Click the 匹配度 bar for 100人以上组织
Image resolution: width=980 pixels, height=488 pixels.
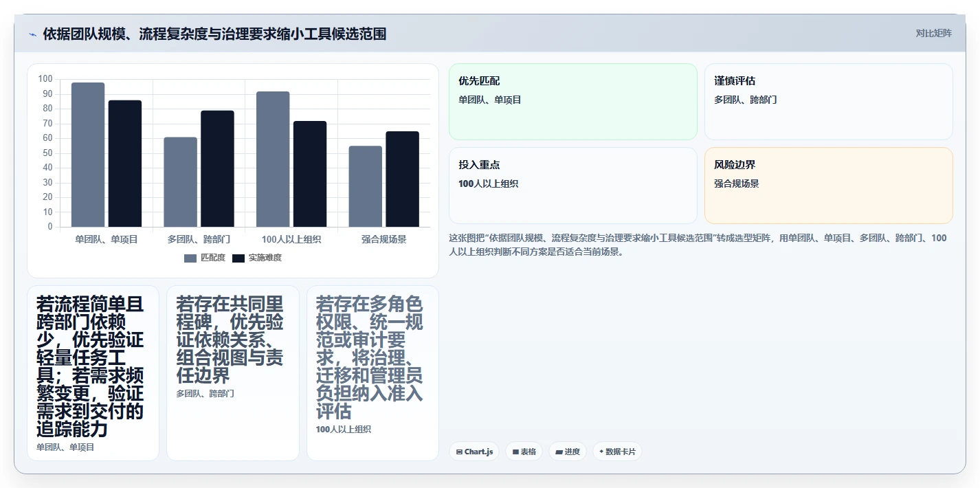tap(273, 159)
